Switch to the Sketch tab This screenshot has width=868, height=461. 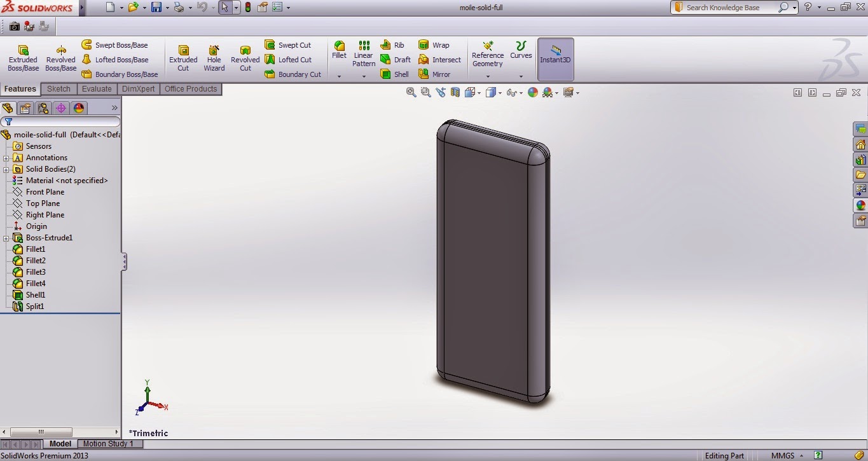[x=59, y=88]
